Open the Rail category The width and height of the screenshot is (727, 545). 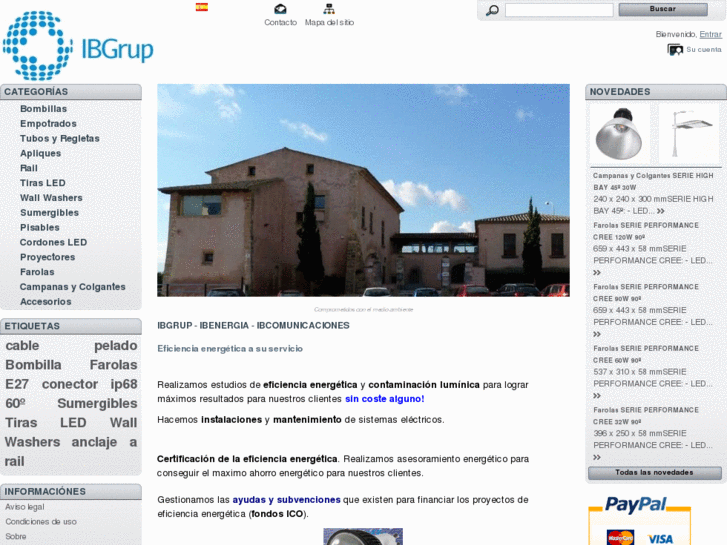point(29,168)
